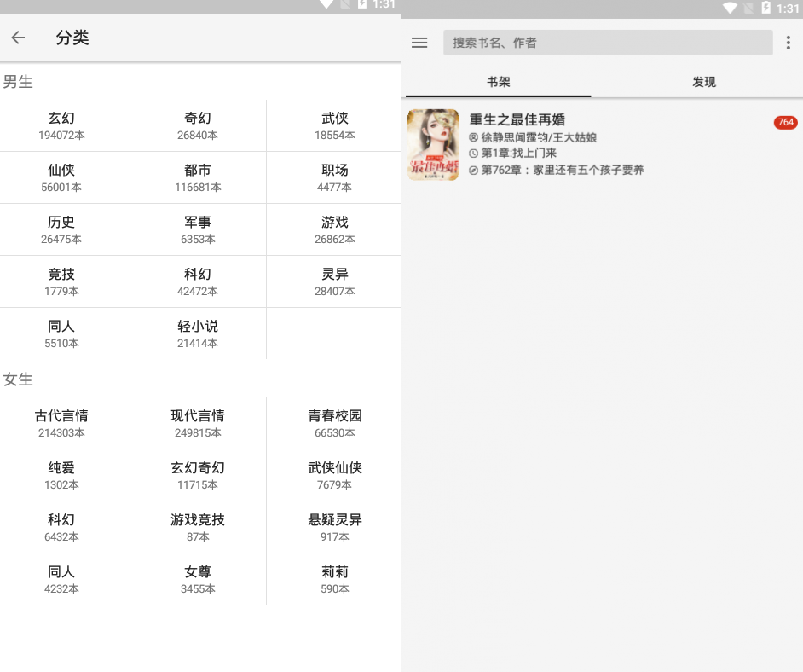Open the three-dot overflow menu
This screenshot has height=672, width=803.
786,43
